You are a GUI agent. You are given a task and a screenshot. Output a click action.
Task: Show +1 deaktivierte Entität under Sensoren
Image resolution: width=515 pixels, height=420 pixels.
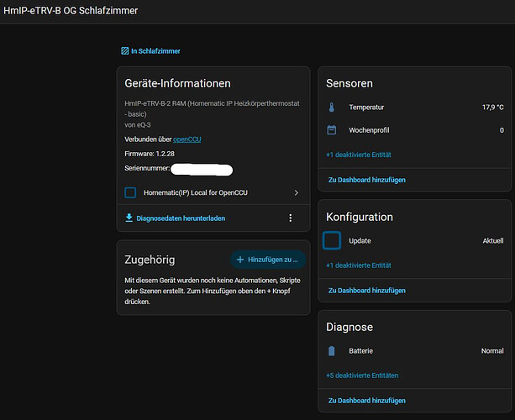359,155
